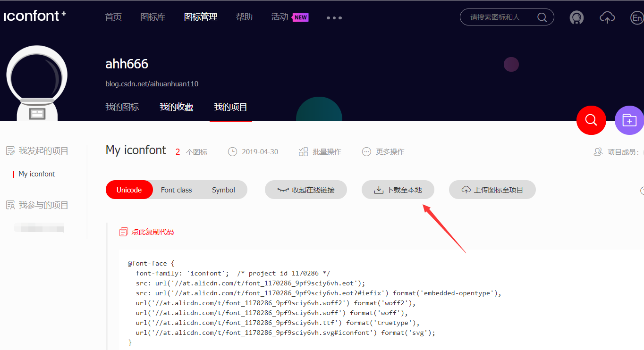Select the Unicode mode

[129, 190]
